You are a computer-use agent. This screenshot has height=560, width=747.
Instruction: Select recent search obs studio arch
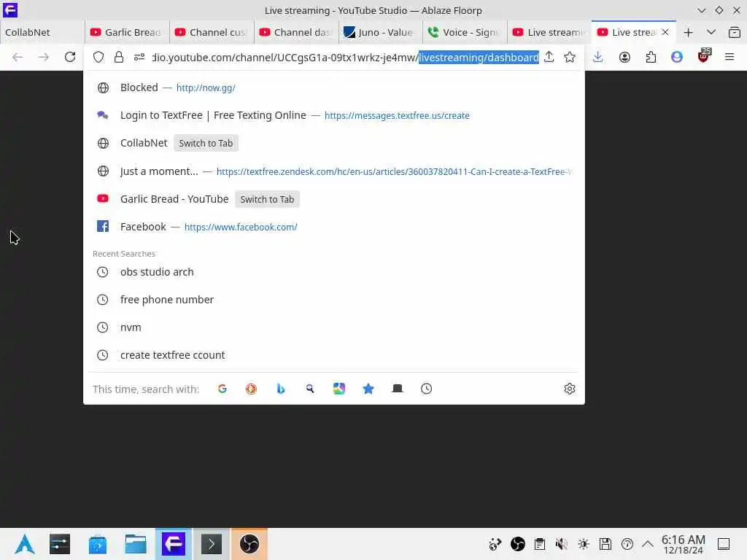click(x=333, y=272)
